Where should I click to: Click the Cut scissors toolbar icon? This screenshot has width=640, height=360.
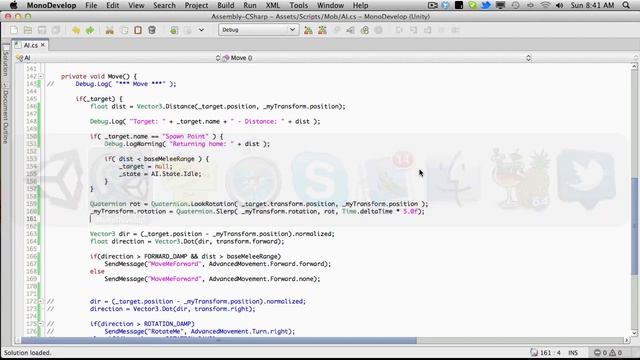point(109,30)
